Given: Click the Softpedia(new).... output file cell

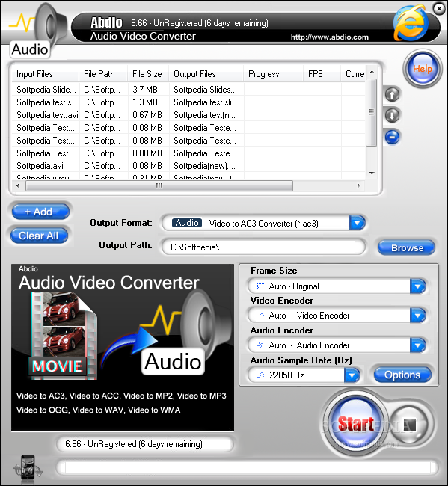Looking at the screenshot, I should [205, 166].
